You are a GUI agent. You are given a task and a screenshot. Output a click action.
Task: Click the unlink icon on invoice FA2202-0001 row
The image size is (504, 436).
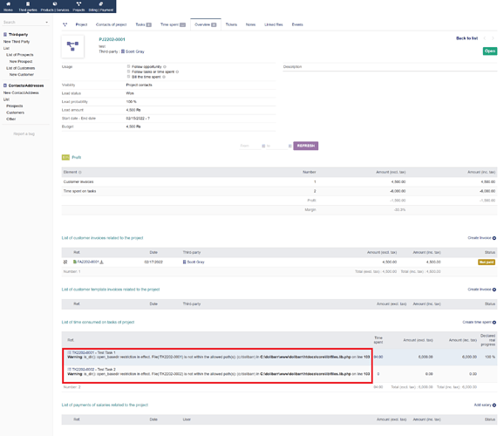[x=65, y=262]
